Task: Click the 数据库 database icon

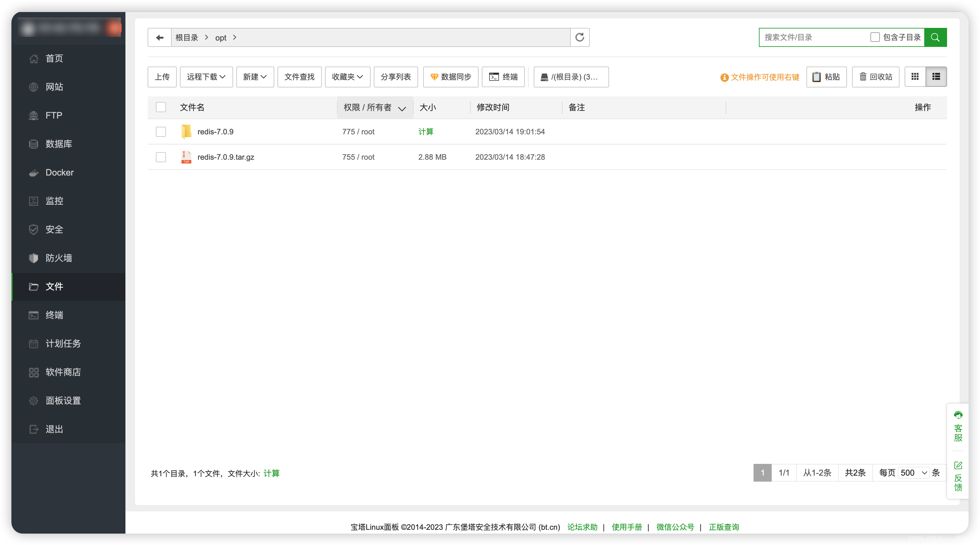Action: click(x=34, y=144)
